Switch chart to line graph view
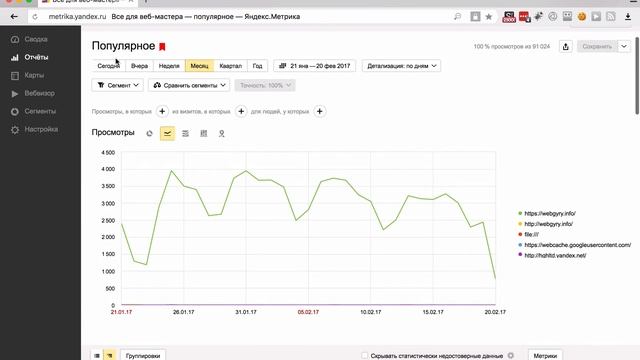This screenshot has height=360, width=640. tap(167, 133)
